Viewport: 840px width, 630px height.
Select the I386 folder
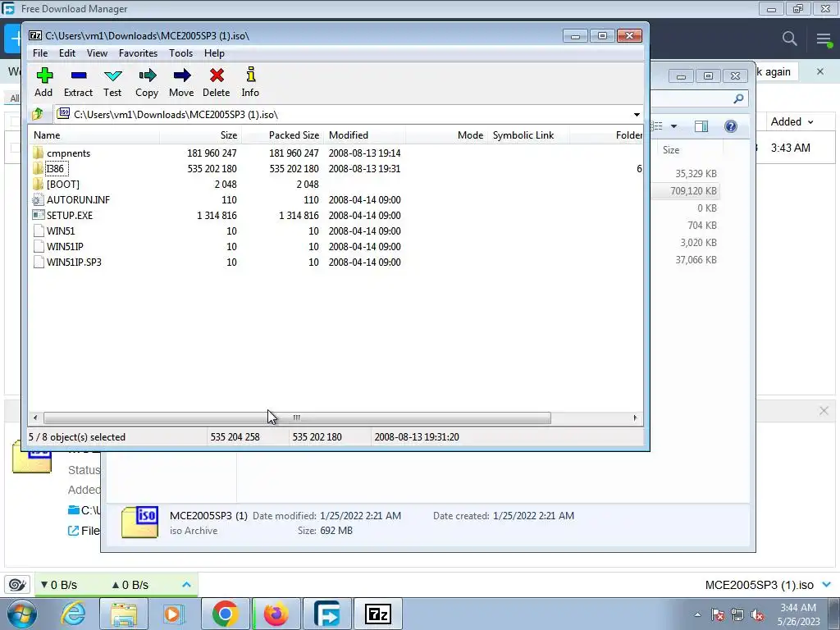click(56, 169)
